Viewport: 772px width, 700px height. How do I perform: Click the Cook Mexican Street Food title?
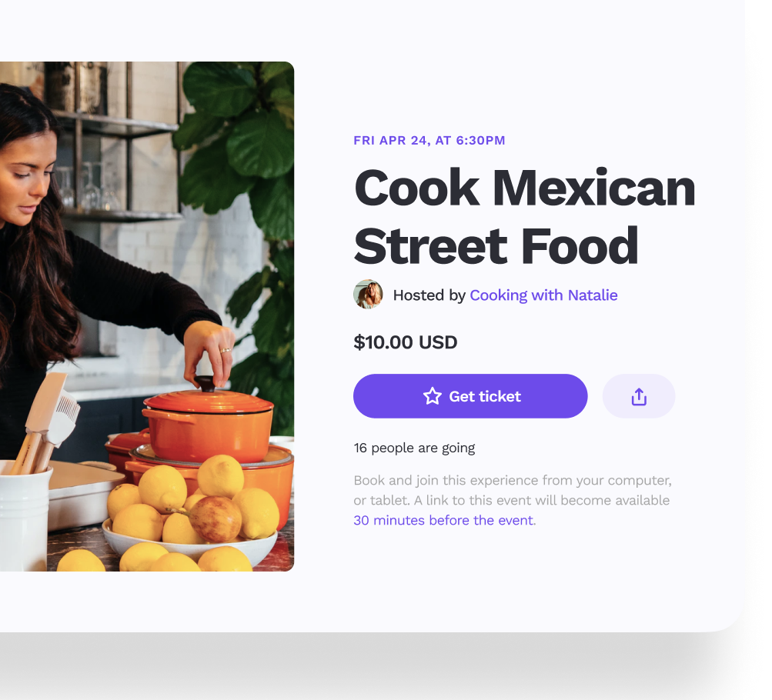coord(524,217)
